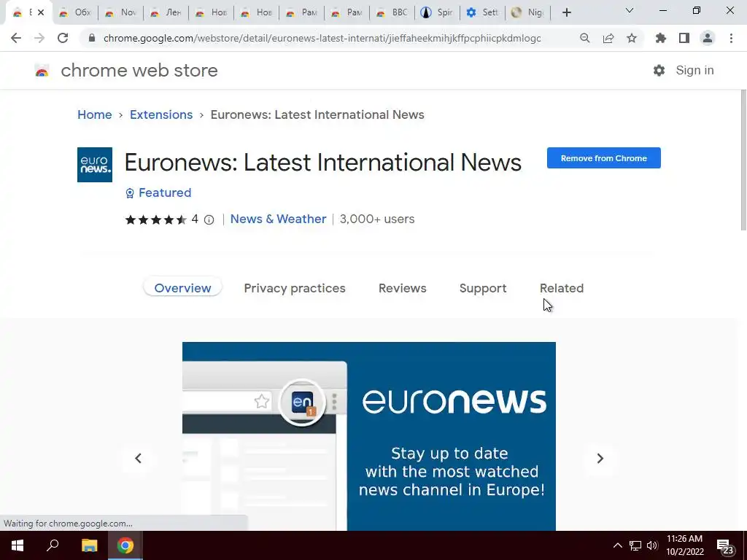The width and height of the screenshot is (747, 560).
Task: Close the active Euronews tab
Action: [x=41, y=12]
